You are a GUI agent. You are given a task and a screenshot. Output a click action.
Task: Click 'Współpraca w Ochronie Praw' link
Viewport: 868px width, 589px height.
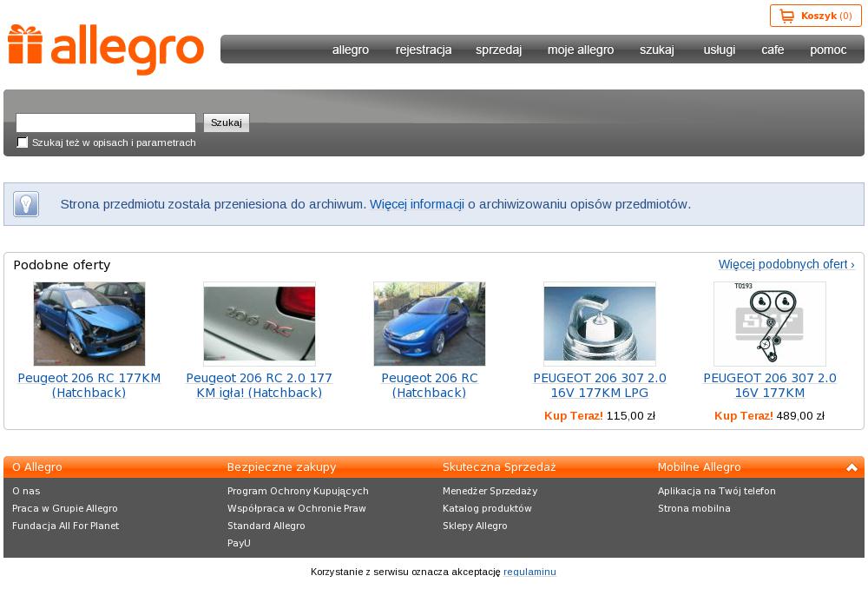pyautogui.click(x=297, y=508)
